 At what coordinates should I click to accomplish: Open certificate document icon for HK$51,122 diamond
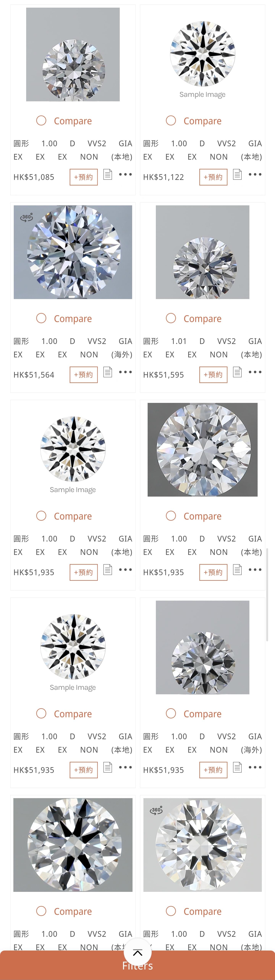[237, 175]
